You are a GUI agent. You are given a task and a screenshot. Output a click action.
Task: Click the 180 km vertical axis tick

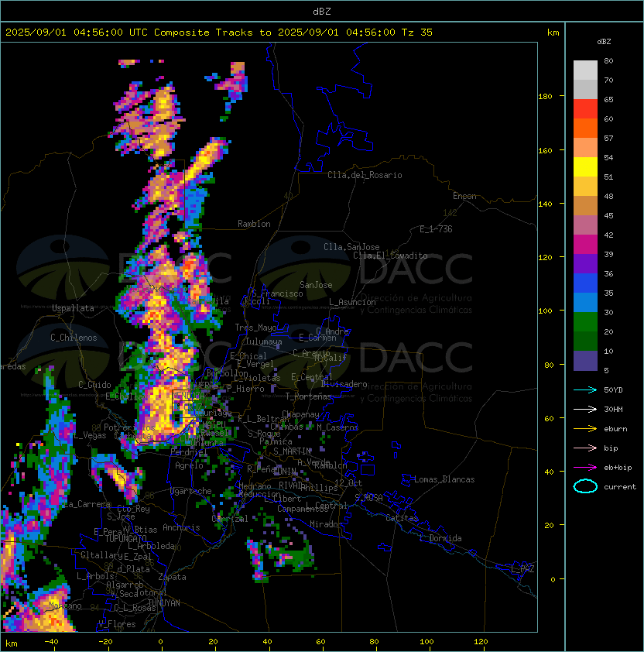pyautogui.click(x=545, y=97)
